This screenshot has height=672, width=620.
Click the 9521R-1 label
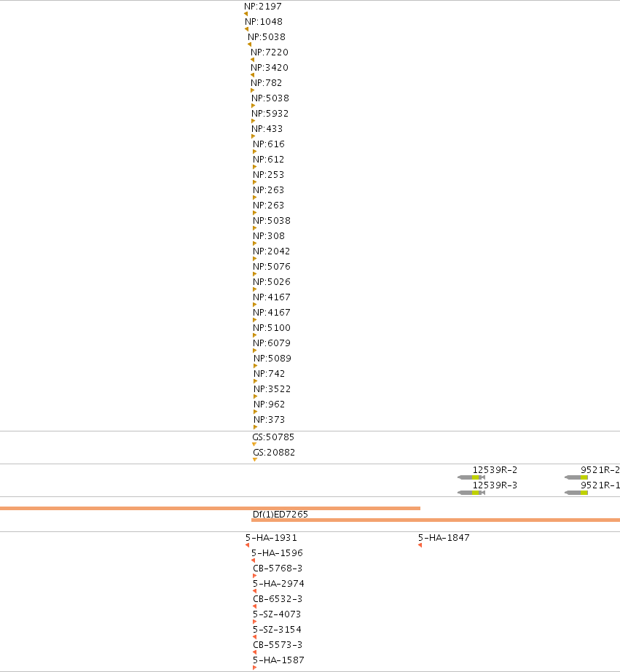click(600, 485)
